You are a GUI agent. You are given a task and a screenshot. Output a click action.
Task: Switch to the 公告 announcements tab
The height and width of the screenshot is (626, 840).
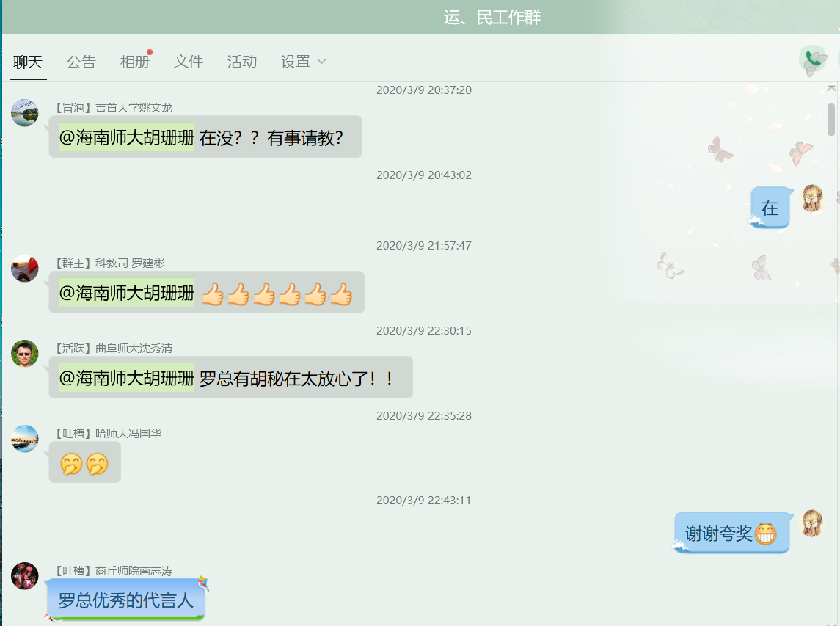coord(81,62)
